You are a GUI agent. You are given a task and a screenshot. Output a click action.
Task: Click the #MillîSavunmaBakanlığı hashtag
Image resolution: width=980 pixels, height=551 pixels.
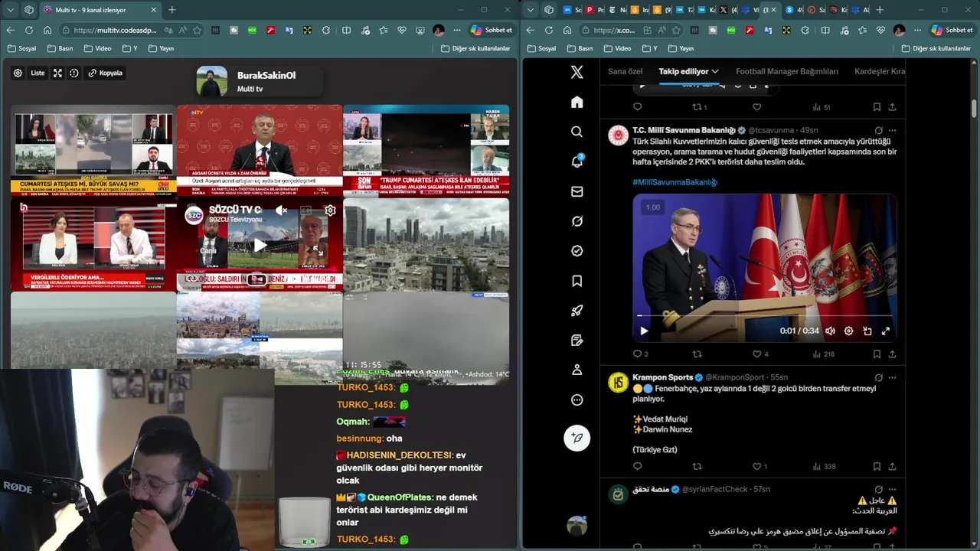(675, 182)
